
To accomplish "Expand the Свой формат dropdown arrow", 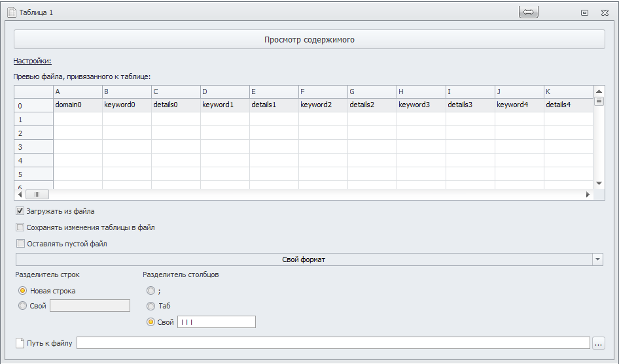I will click(597, 259).
